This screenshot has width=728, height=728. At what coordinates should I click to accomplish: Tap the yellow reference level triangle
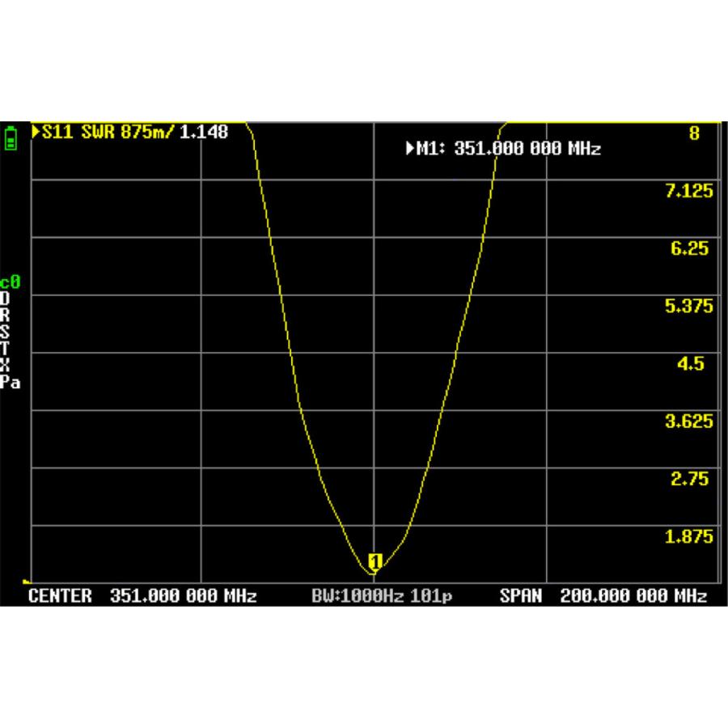pos(27,581)
